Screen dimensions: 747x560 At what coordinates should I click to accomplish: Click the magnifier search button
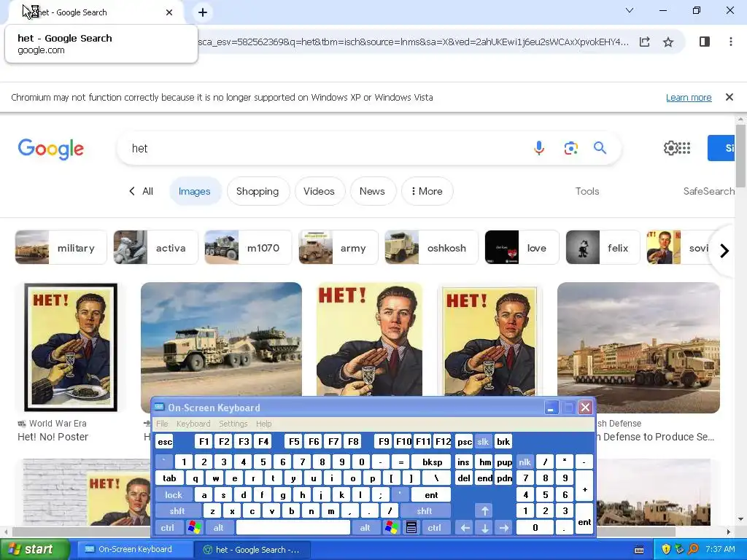pyautogui.click(x=600, y=148)
